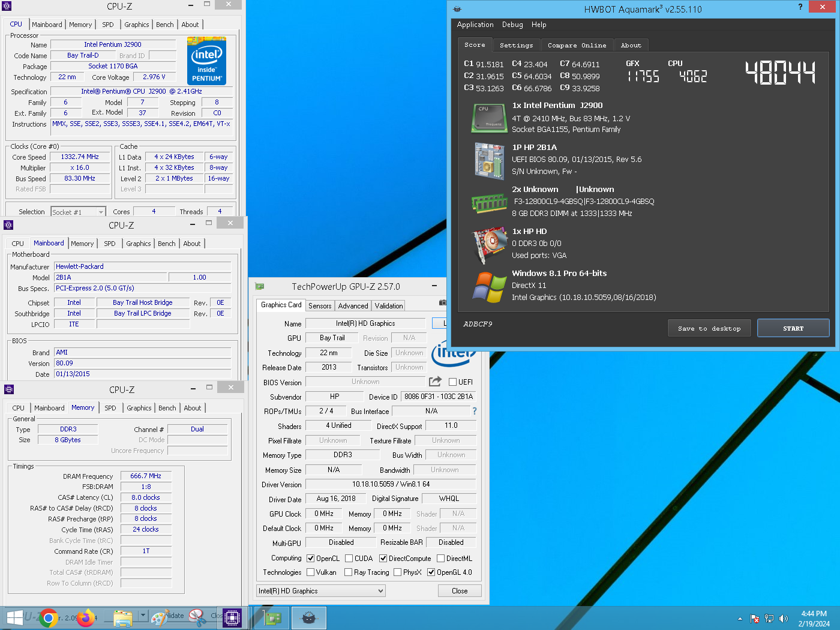Toggle the OpenCL checkbox

click(311, 559)
